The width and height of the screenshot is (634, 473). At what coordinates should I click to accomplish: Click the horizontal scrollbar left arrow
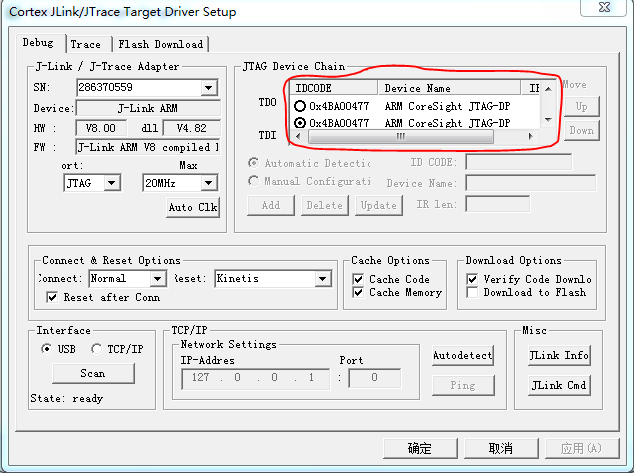298,136
